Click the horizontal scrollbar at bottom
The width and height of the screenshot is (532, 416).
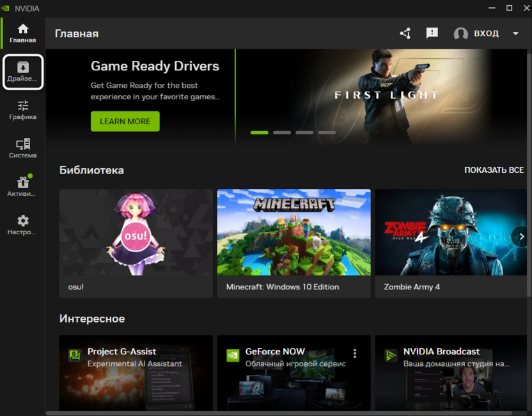(279, 413)
